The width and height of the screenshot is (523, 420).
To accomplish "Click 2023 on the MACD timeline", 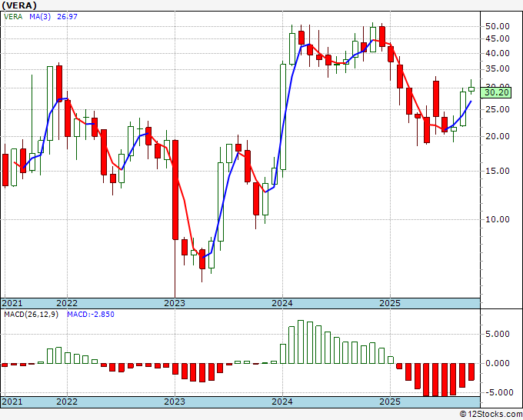I will [x=175, y=402].
